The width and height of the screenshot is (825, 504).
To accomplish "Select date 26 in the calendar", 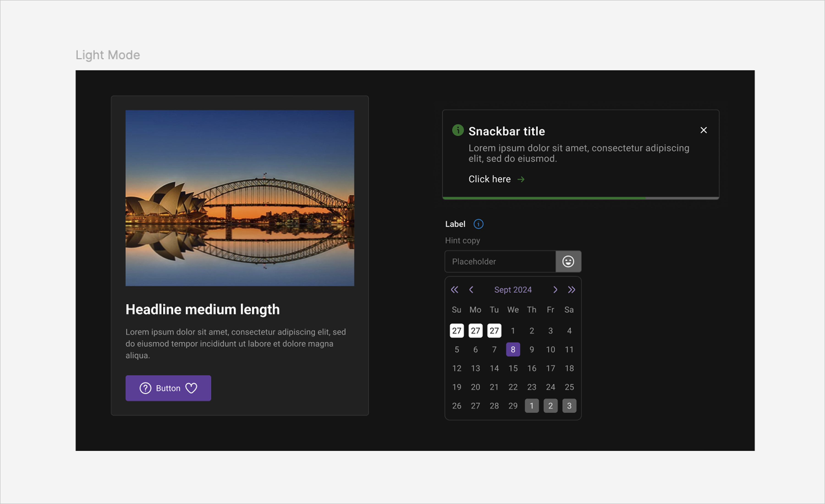I will [457, 406].
